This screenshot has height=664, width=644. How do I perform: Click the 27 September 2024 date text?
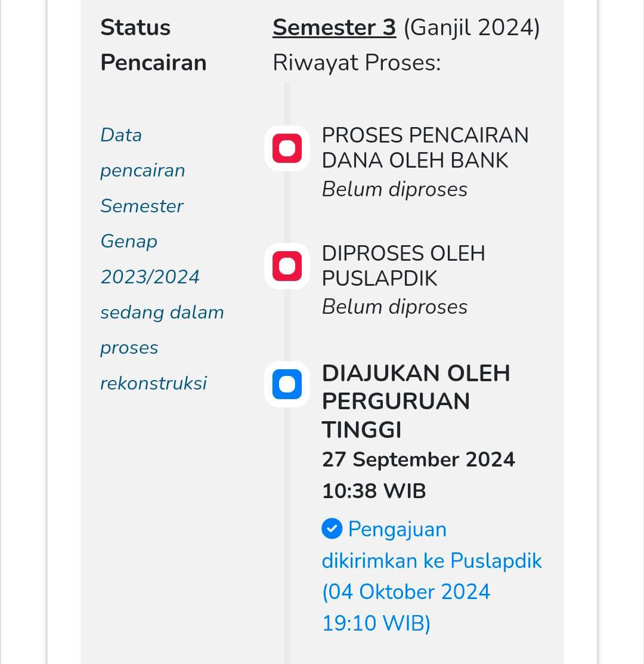419,459
